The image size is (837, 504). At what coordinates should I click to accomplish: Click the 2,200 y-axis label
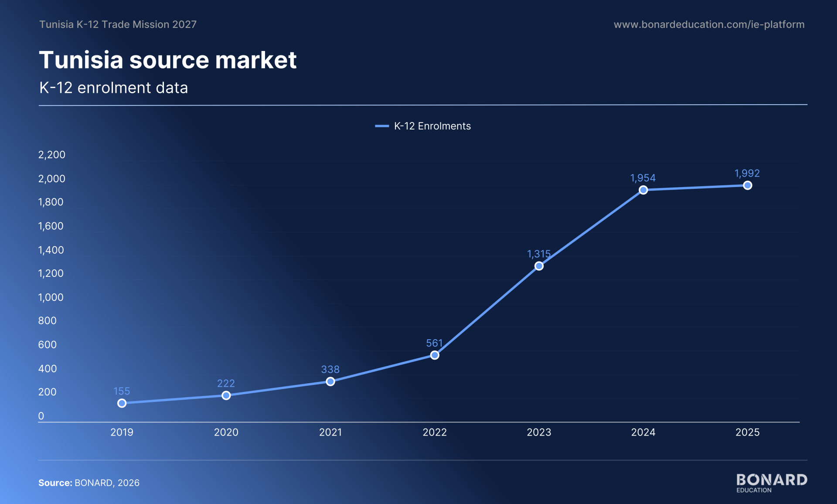(x=52, y=155)
